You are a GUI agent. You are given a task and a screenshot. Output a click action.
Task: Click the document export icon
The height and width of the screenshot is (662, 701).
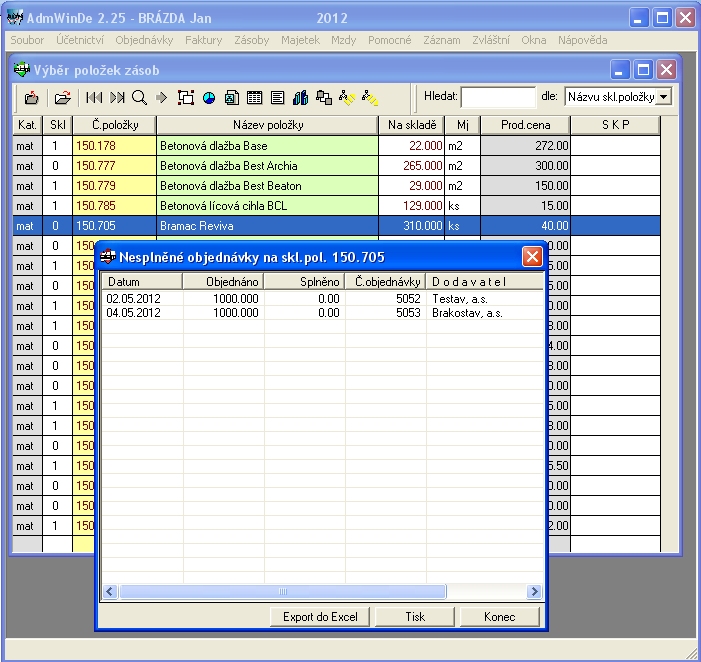[x=232, y=97]
